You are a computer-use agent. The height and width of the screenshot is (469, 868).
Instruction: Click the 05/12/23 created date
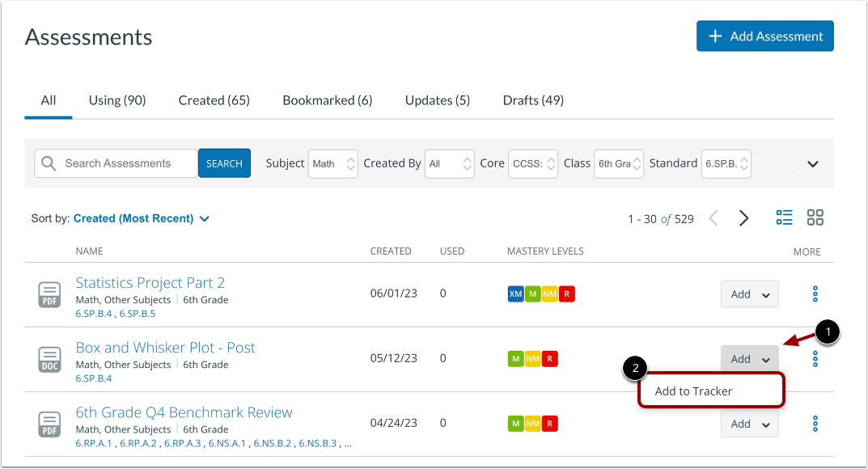click(x=394, y=358)
